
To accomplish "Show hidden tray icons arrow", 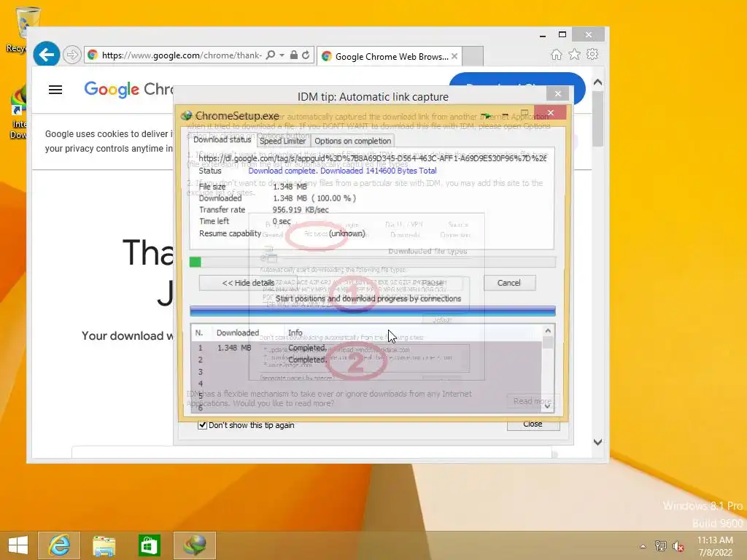I will 643,546.
